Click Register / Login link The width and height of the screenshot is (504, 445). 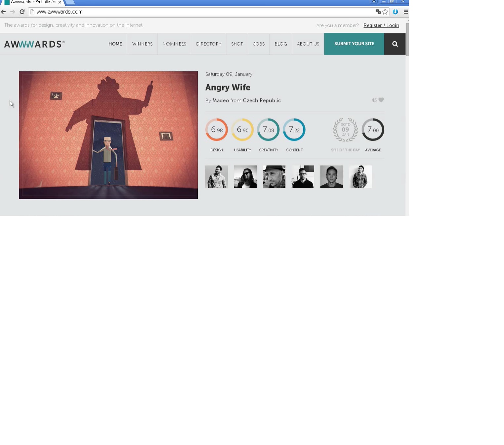tap(381, 25)
